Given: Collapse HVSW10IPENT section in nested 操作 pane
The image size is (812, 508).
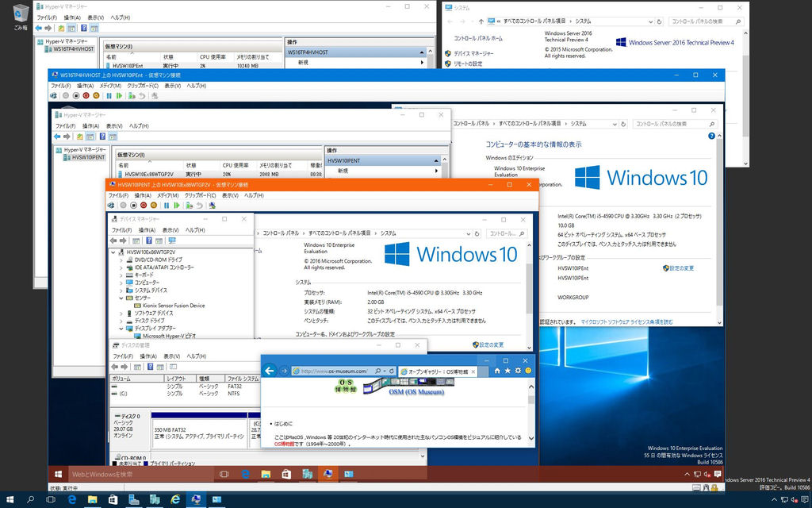Looking at the screenshot, I should click(x=436, y=160).
